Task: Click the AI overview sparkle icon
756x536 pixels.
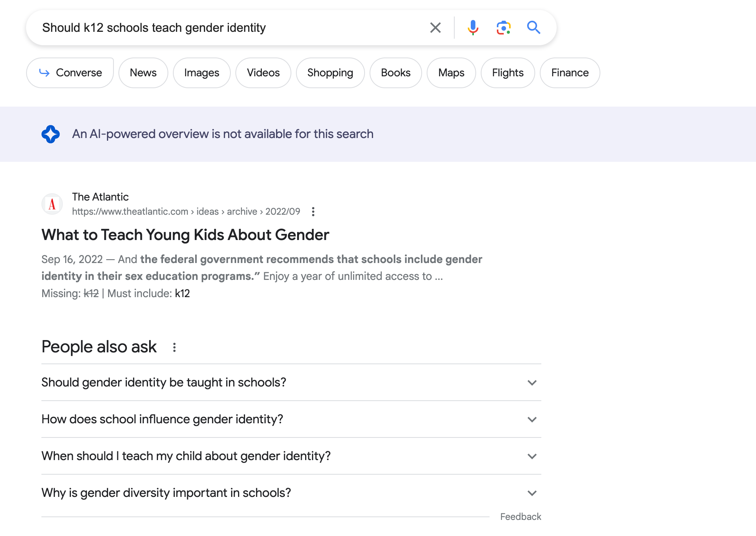Action: click(x=51, y=134)
